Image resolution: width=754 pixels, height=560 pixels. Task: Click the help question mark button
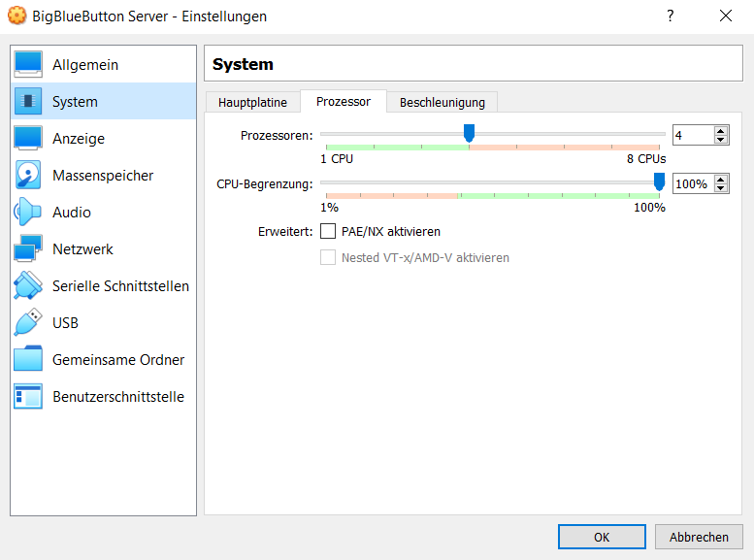pyautogui.click(x=671, y=16)
